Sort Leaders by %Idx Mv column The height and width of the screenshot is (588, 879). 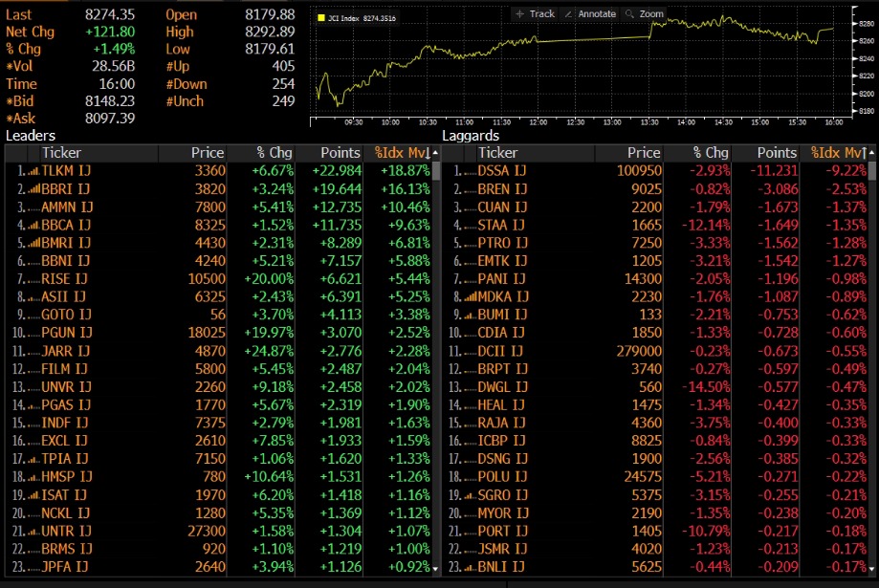(x=402, y=153)
